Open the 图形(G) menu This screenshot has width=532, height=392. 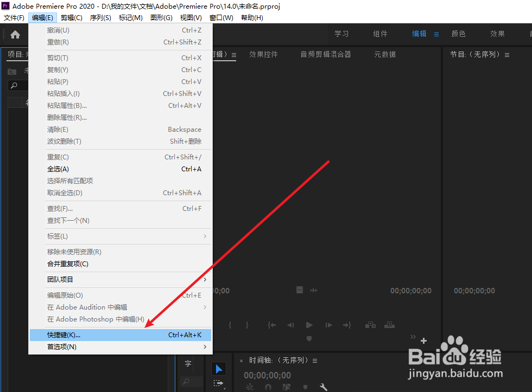[x=161, y=17]
